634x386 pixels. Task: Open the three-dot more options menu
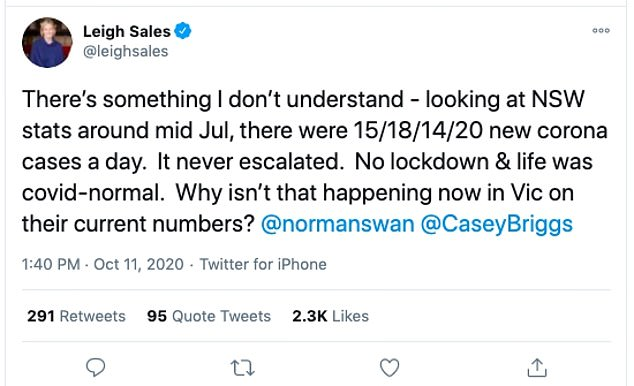(601, 30)
